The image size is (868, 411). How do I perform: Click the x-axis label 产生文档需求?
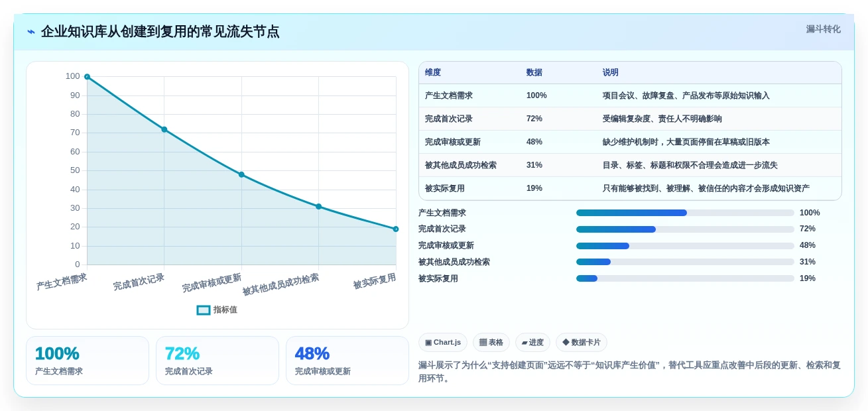pyautogui.click(x=62, y=282)
